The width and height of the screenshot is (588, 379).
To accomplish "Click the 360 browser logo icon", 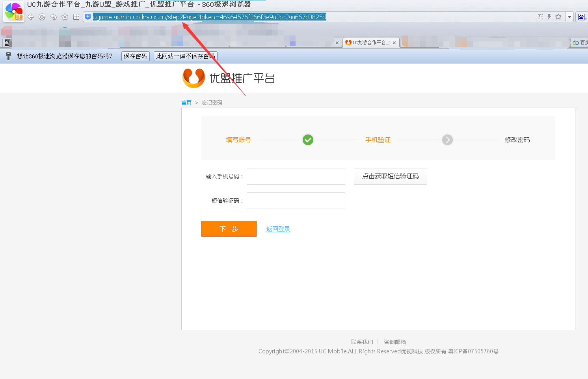I will (14, 11).
